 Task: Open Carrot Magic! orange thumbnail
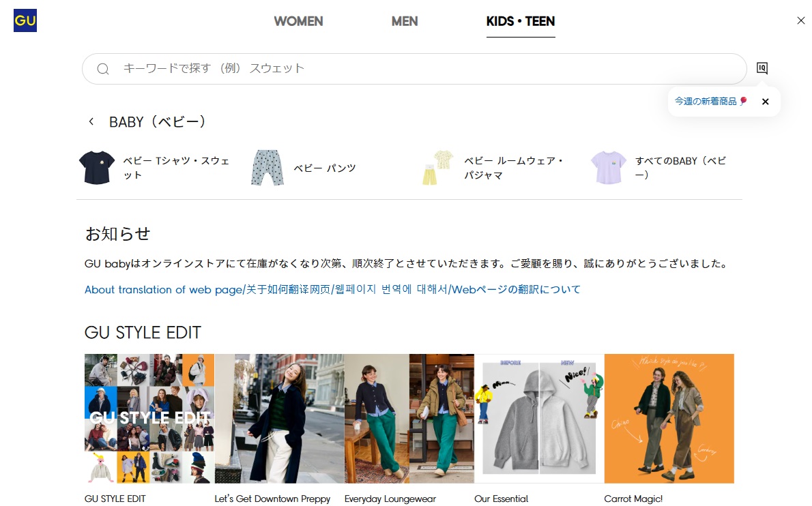pyautogui.click(x=669, y=419)
